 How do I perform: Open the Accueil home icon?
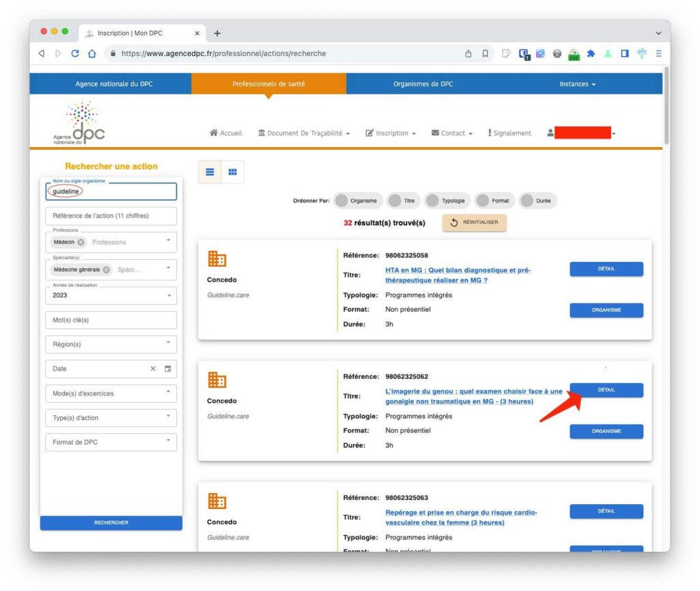click(214, 133)
